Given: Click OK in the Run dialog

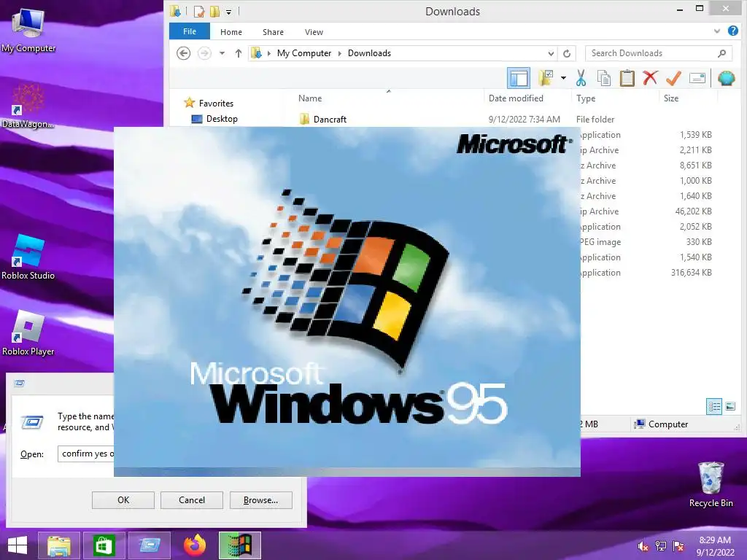Looking at the screenshot, I should click(123, 500).
